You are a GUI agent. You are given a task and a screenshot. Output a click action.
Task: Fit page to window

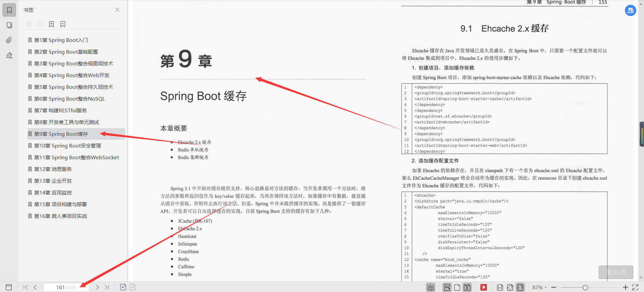point(510,287)
